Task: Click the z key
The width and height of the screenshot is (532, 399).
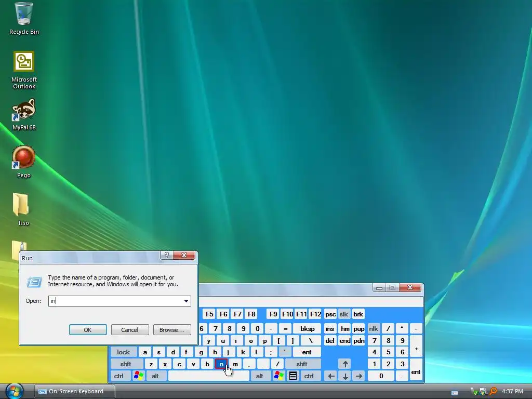Action: (x=151, y=364)
